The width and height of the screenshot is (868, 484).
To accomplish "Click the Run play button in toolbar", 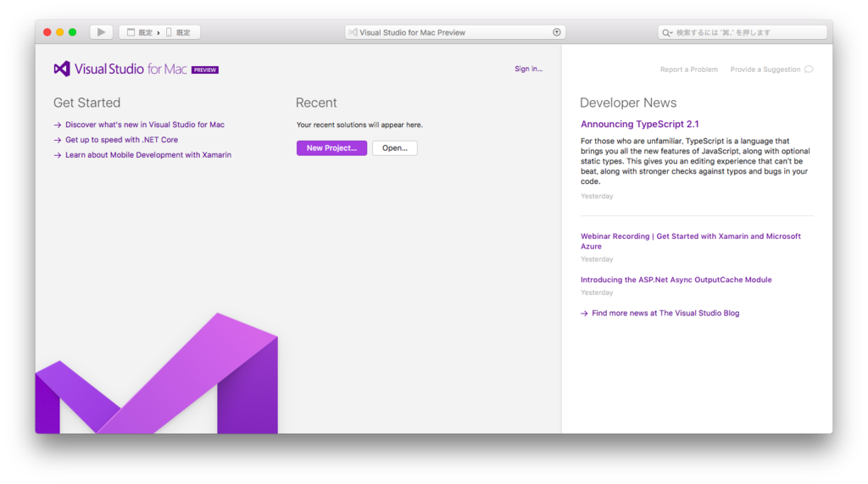I will click(x=102, y=32).
